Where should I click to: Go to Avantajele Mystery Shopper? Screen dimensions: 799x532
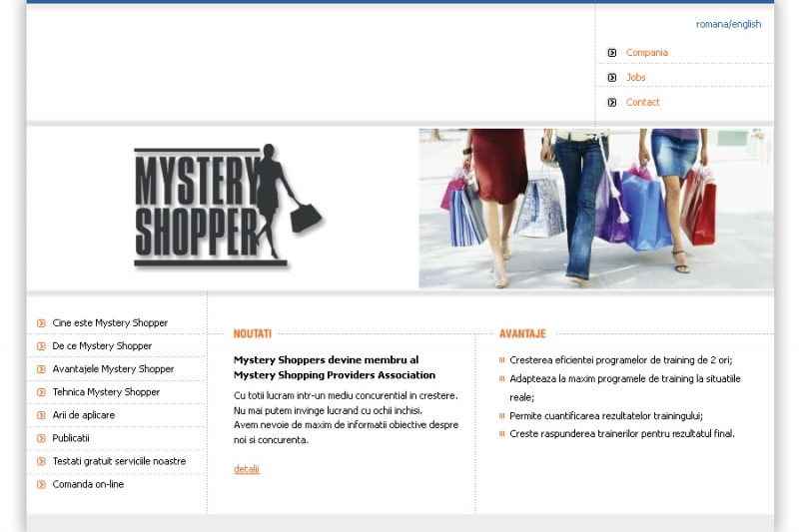coord(113,369)
